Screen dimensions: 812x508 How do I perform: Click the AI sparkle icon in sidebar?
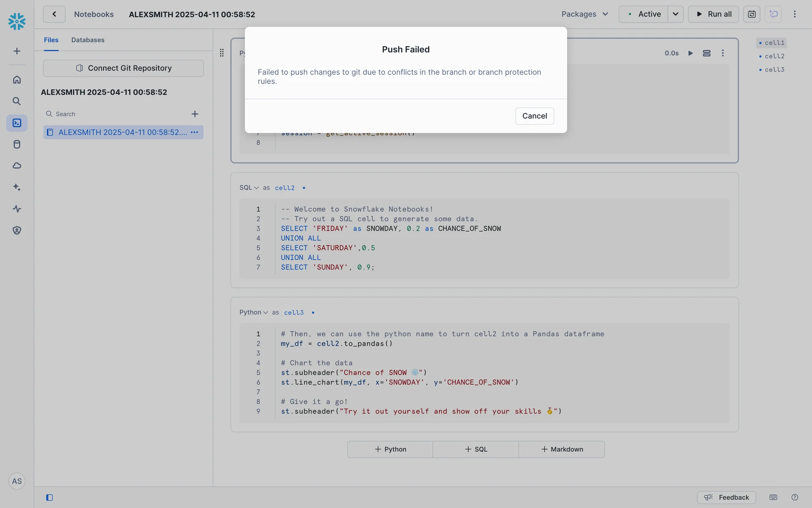point(17,187)
